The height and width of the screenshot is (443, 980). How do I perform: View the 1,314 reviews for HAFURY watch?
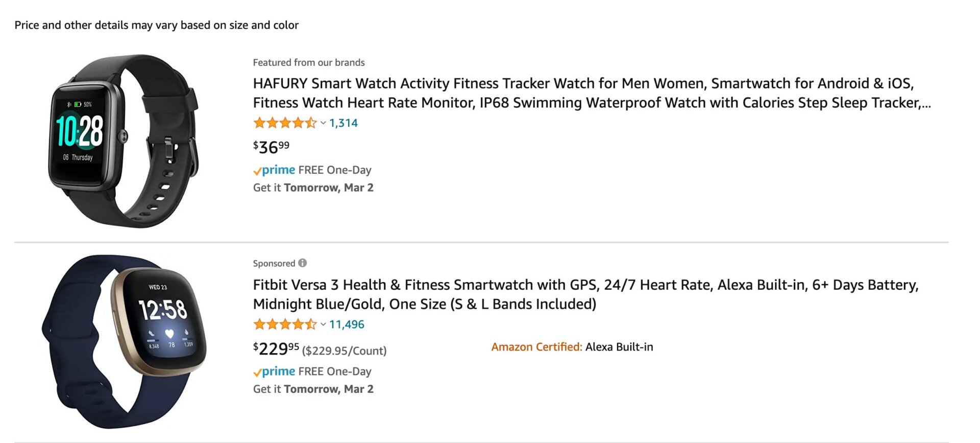(x=344, y=123)
